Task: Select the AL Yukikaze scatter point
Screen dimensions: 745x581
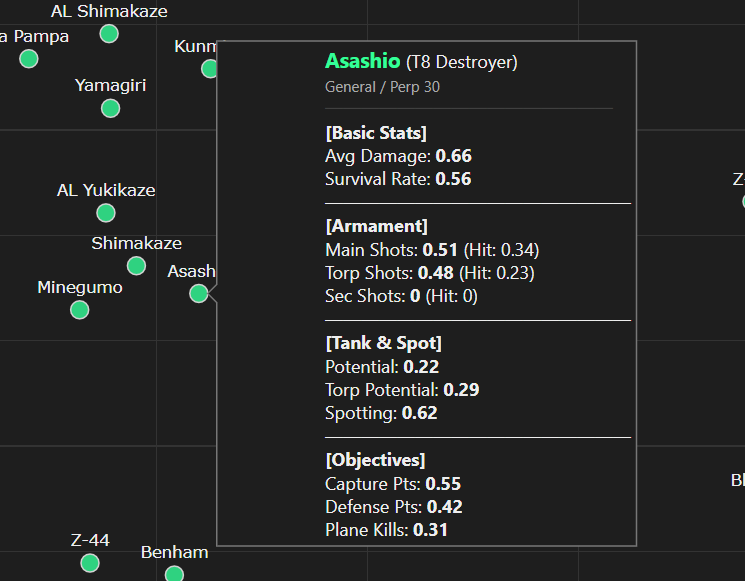Action: coord(106,212)
